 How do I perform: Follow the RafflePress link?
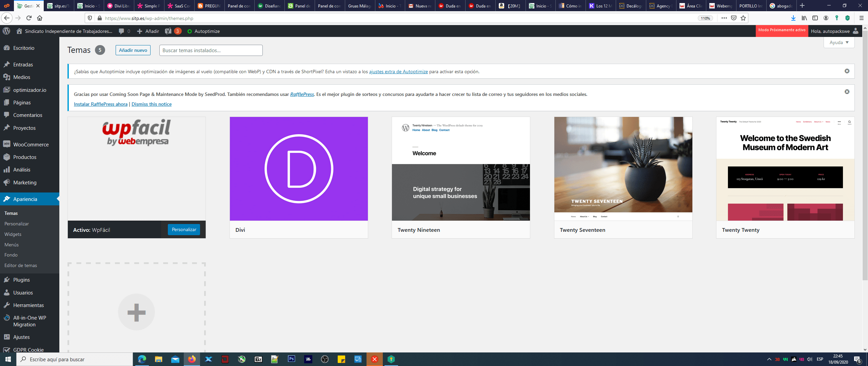pos(302,94)
